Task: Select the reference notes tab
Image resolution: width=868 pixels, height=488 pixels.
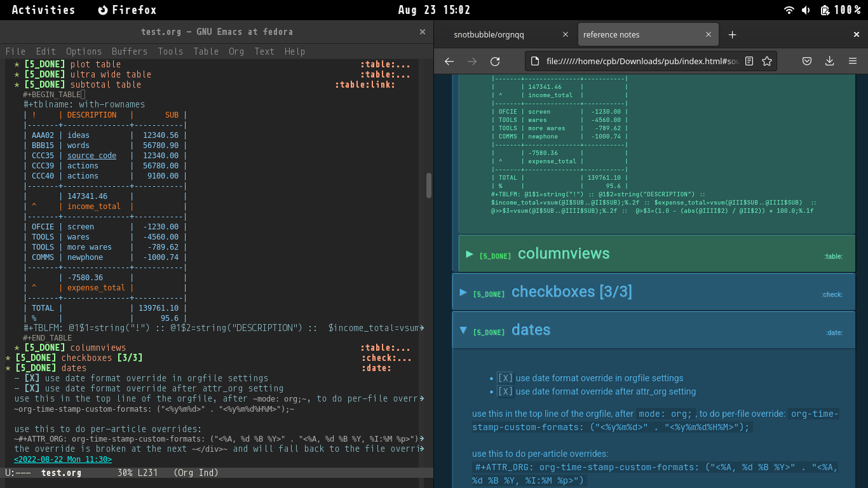Action: tap(648, 34)
